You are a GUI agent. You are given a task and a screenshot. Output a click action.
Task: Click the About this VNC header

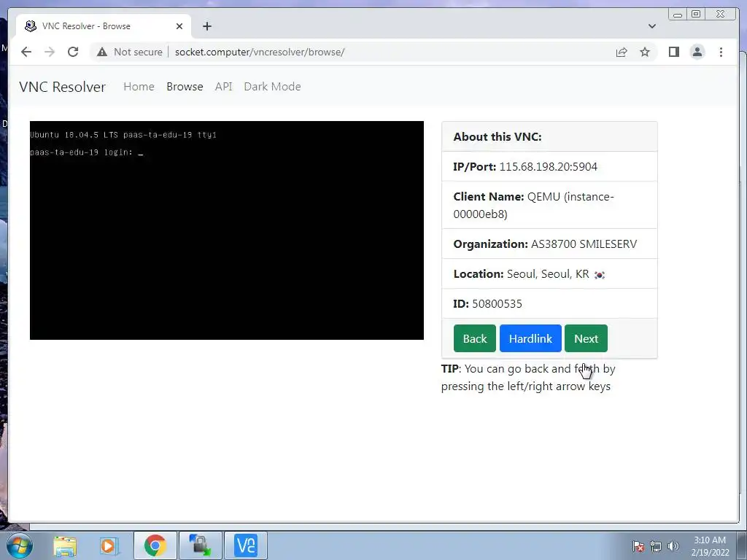pos(549,136)
